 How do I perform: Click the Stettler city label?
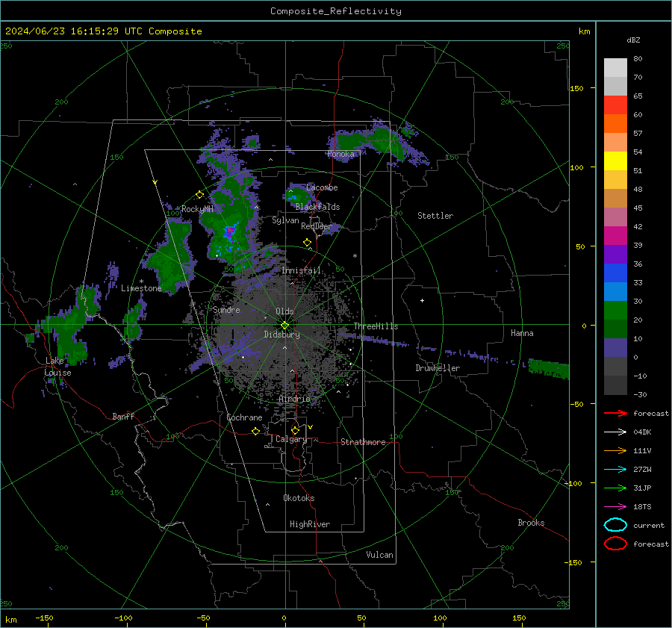[435, 216]
